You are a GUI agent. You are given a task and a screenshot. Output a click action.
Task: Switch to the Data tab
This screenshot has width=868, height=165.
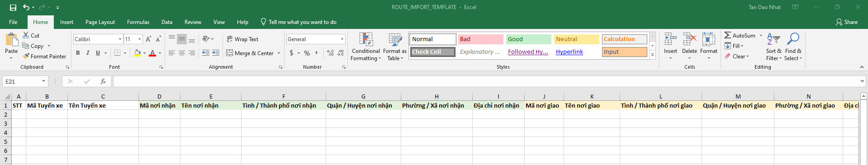(167, 22)
